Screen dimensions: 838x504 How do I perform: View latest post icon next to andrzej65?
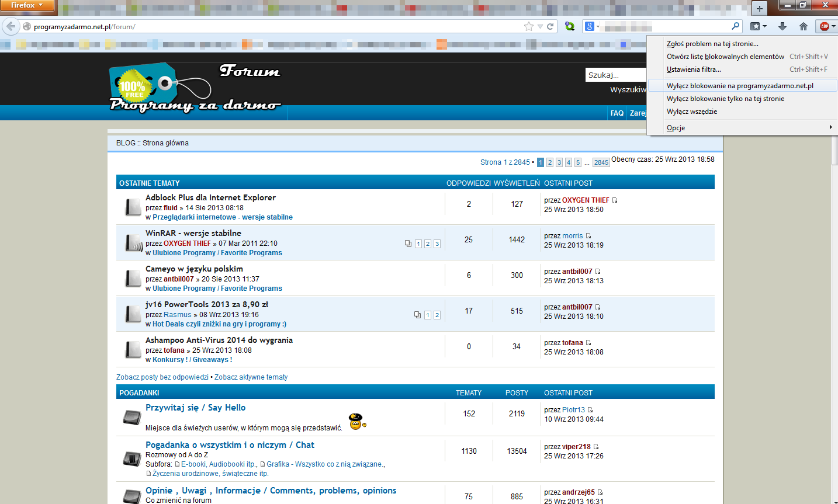600,492
